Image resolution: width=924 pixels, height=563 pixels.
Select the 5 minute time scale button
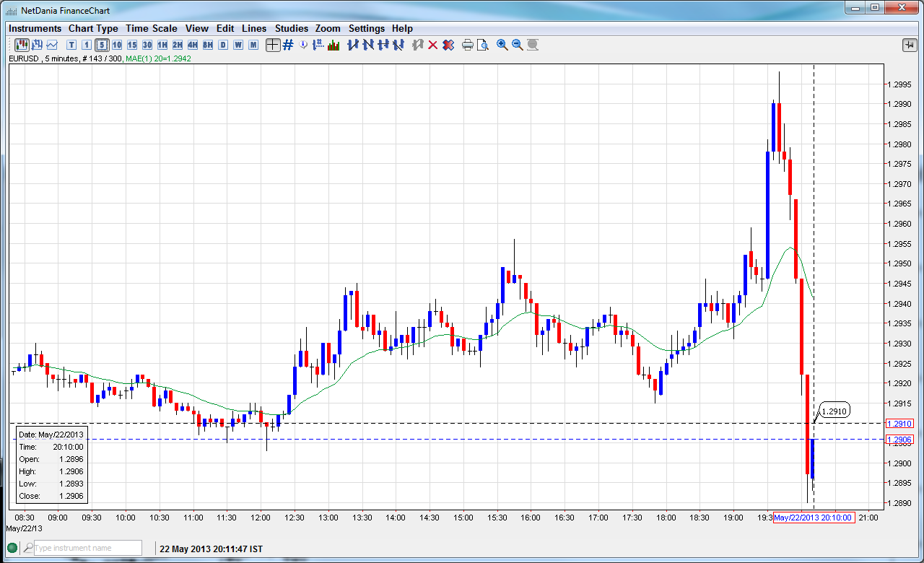[102, 45]
